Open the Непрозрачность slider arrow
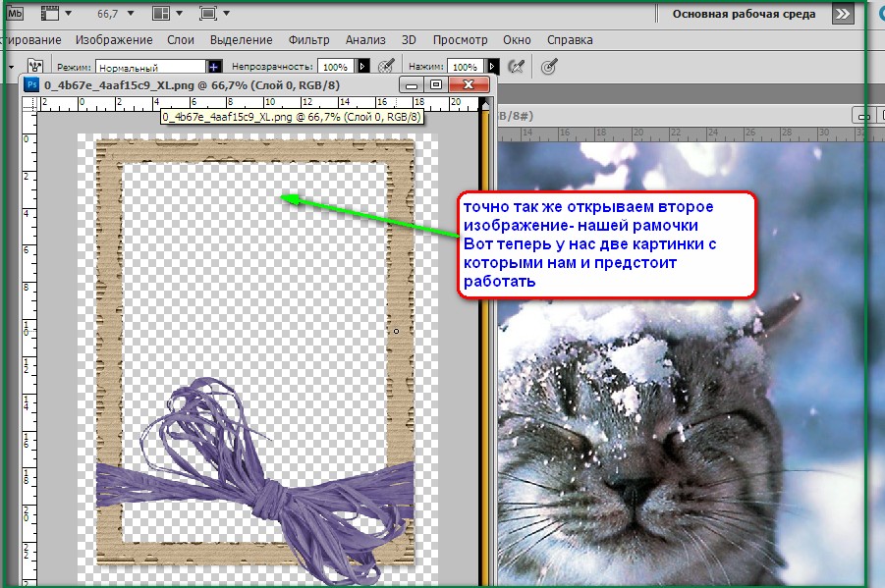The image size is (885, 588). (363, 67)
